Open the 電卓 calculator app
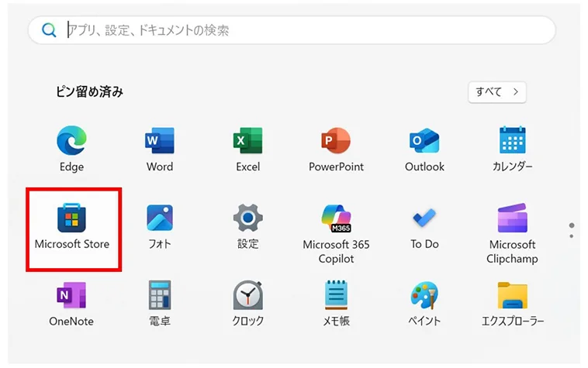This screenshot has width=588, height=368. pos(160,296)
